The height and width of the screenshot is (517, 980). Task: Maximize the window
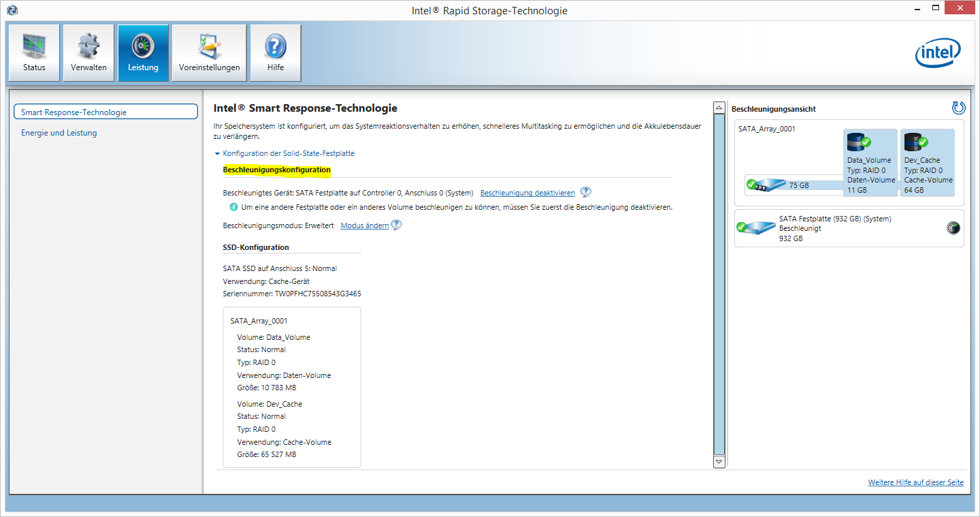[935, 8]
